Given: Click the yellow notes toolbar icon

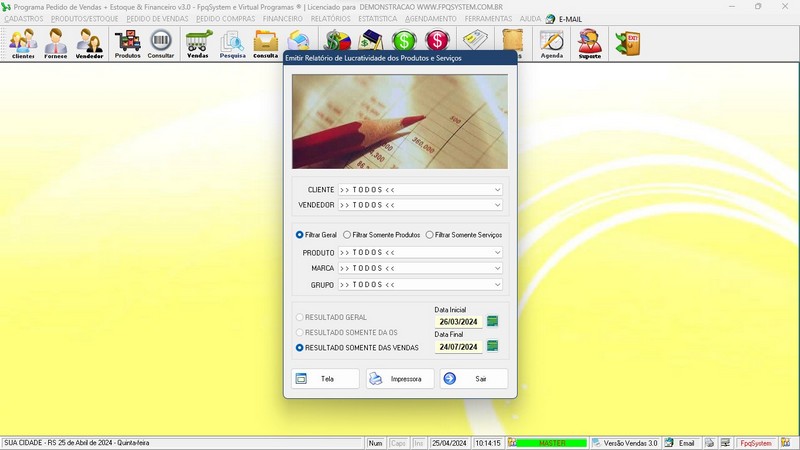Looking at the screenshot, I should point(475,40).
